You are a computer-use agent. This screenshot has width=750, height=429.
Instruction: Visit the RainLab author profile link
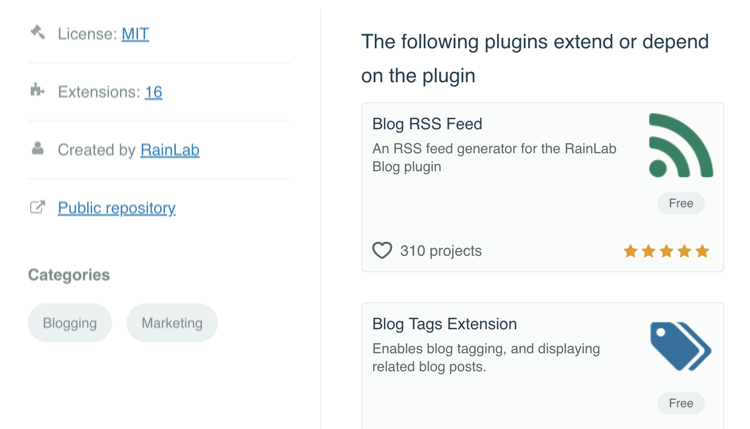pos(170,150)
